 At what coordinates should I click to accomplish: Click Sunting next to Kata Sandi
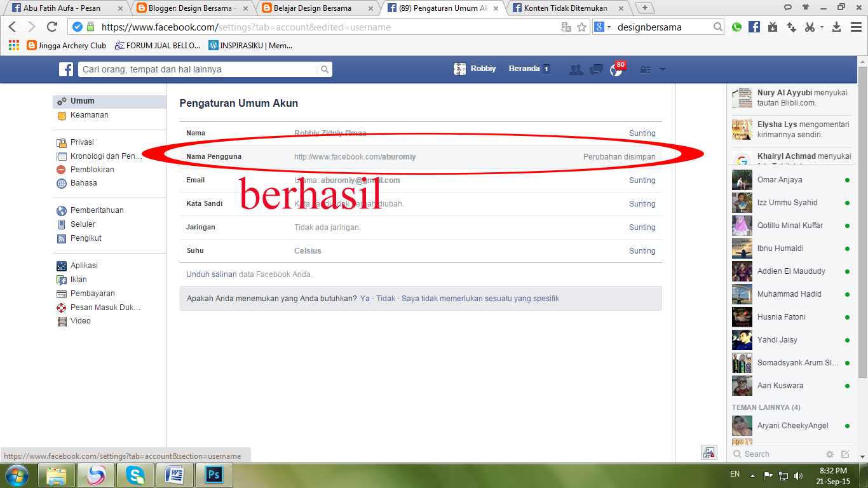[642, 203]
